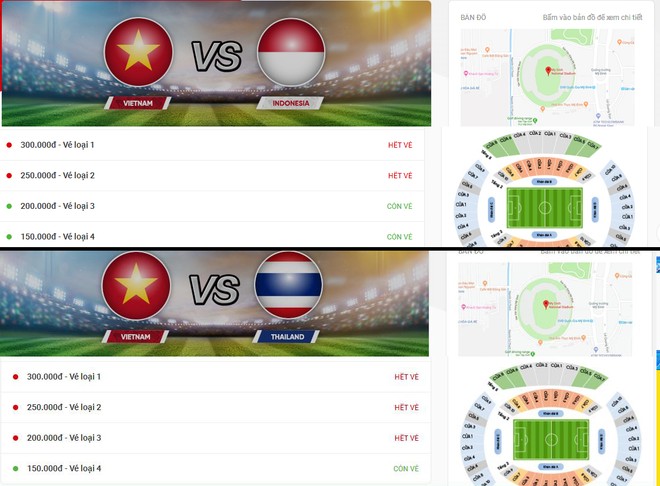Select 150.000đ Vé loại 4 for the Thailand match

tap(215, 468)
